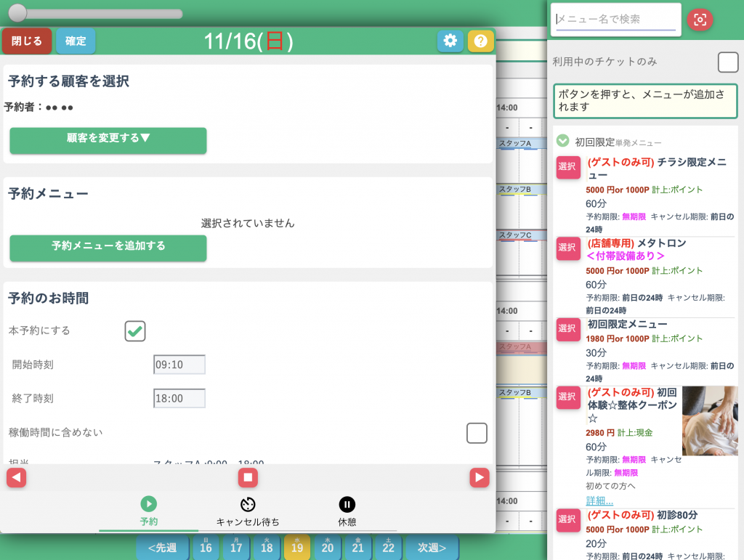Click the slider handle at top left
Viewport: 744px width, 560px height.
point(17,13)
